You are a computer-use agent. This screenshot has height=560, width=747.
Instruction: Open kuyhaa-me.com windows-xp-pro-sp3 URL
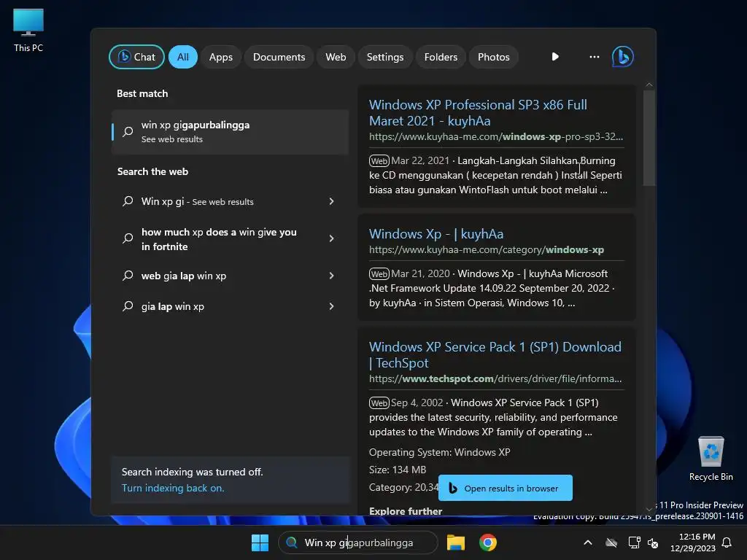[x=496, y=136]
